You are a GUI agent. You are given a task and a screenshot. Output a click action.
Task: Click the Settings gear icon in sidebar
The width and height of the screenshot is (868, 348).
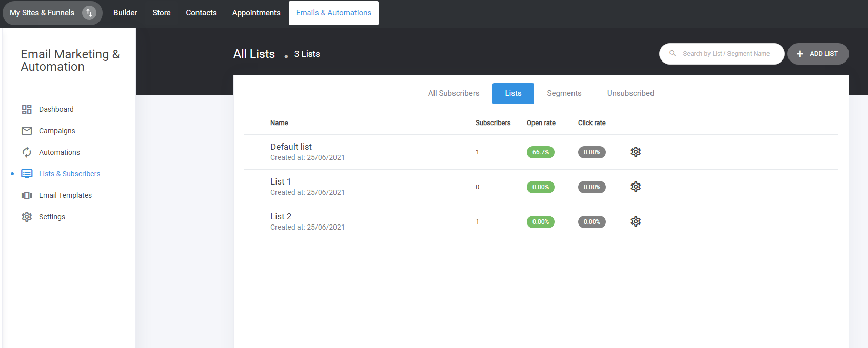(27, 217)
